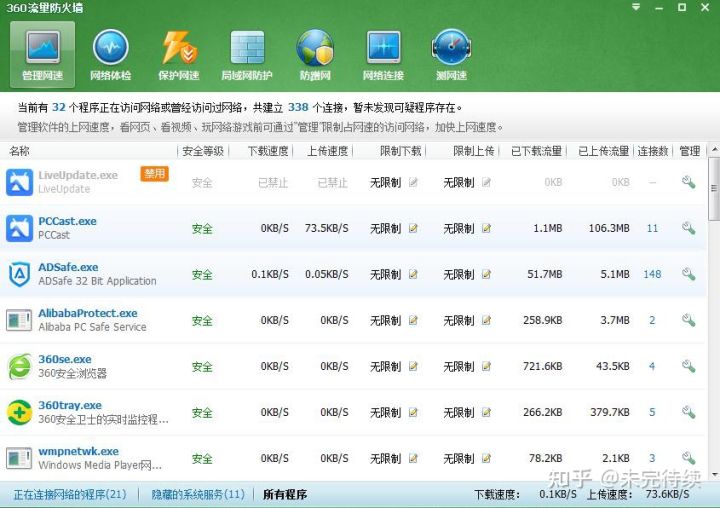This screenshot has width=720, height=508.
Task: Edit upload limit for PCCast.exe
Action: tap(486, 228)
